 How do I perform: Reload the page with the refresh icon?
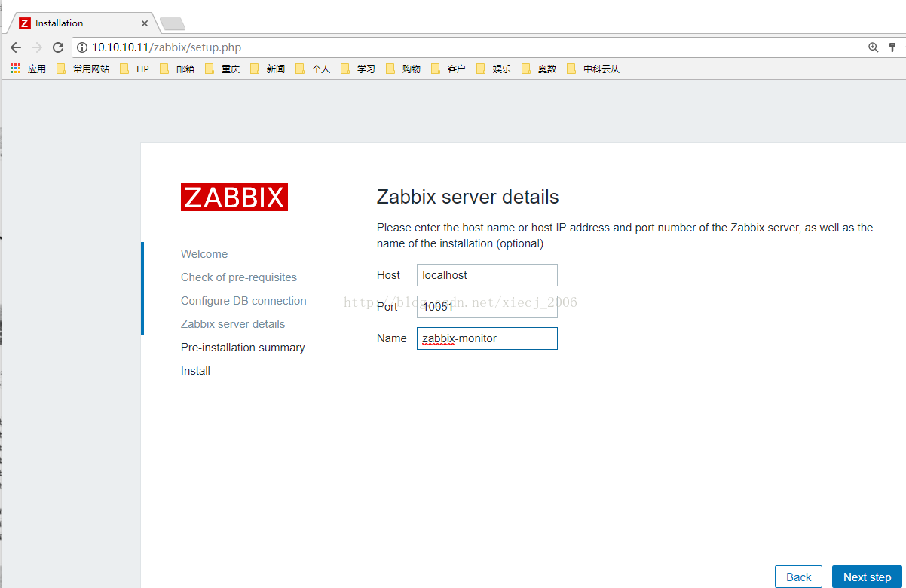58,47
